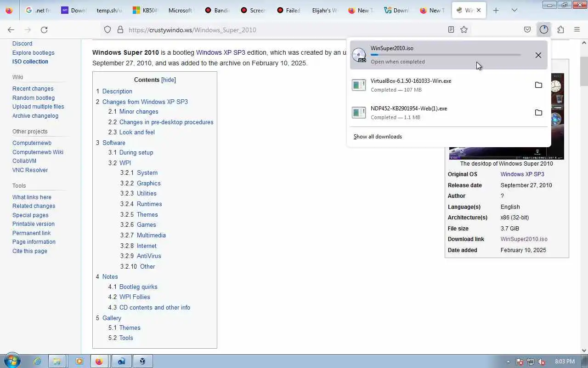Open Internet Explorer from taskbar
Viewport: 588px width, 368px height.
[37, 361]
